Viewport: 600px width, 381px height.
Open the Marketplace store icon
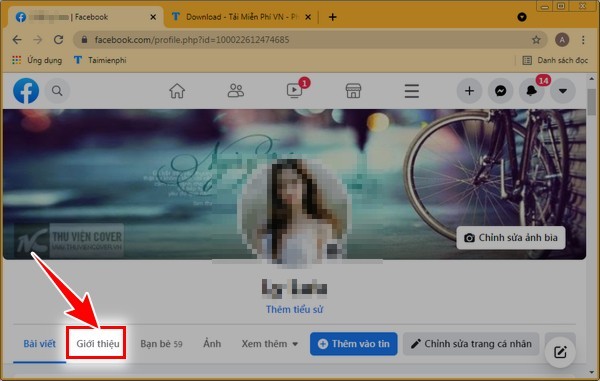pos(353,91)
